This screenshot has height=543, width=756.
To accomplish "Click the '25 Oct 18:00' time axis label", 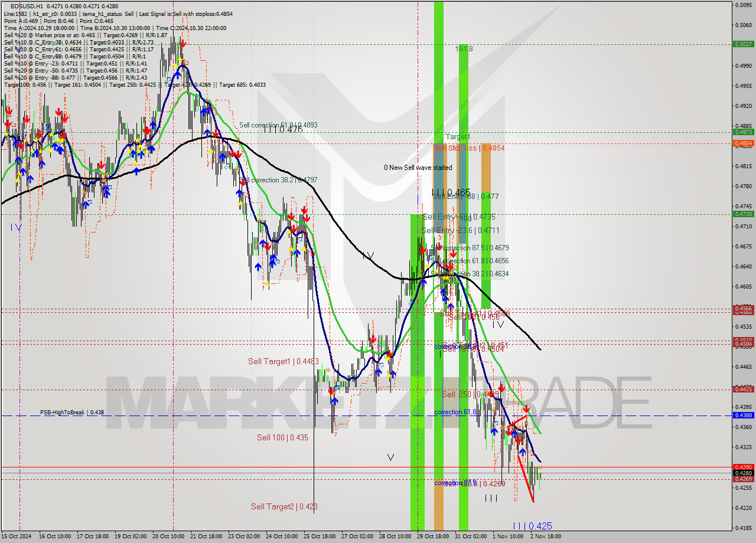I will coord(318,537).
